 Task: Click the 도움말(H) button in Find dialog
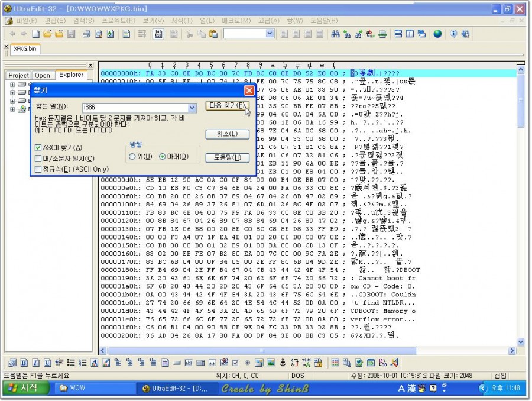coord(228,157)
